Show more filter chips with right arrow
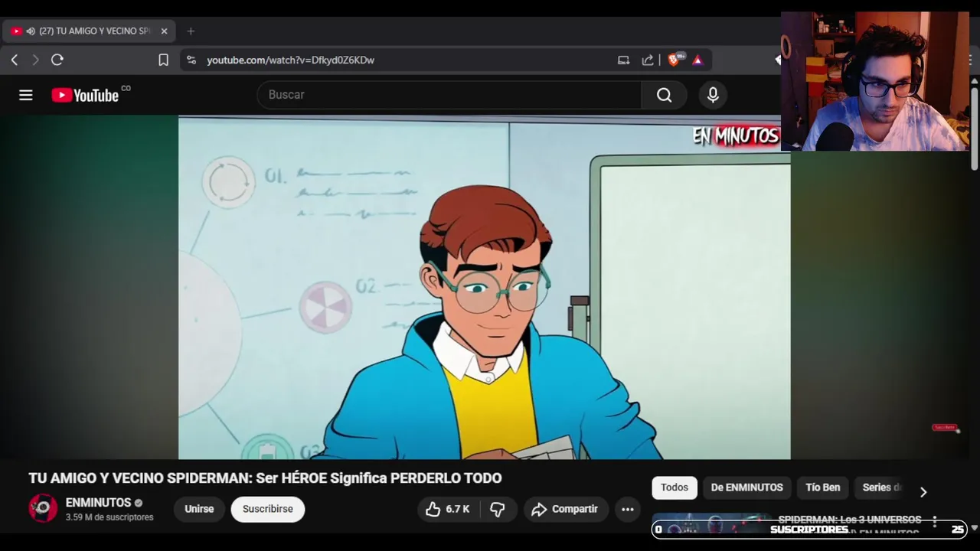This screenshot has height=551, width=980. point(923,492)
